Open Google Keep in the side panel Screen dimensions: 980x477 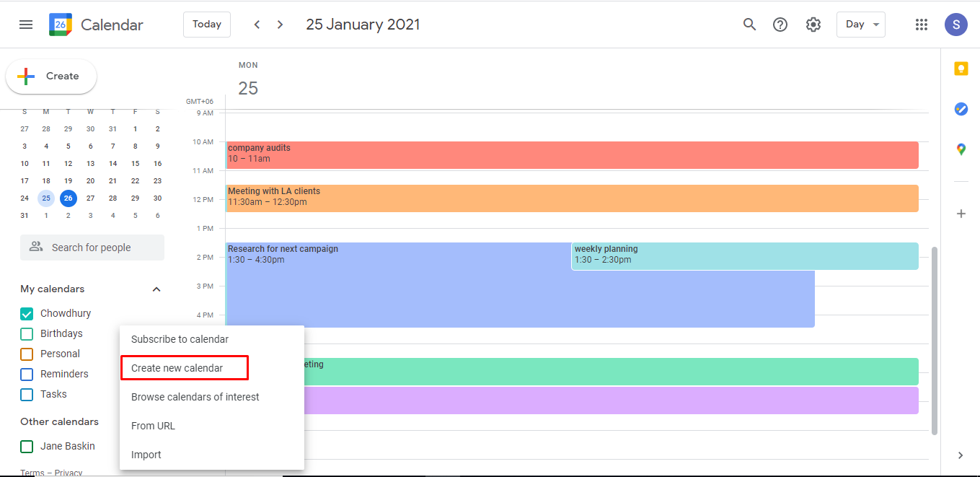[x=961, y=68]
